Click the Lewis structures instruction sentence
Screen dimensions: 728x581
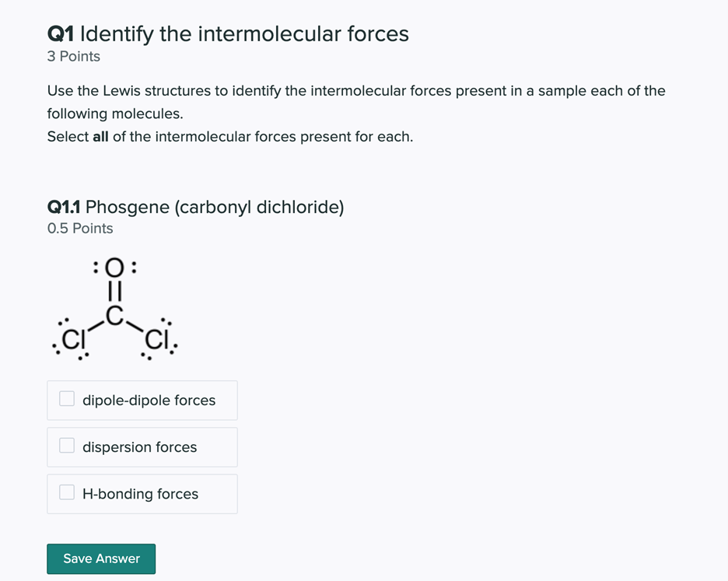click(x=355, y=90)
